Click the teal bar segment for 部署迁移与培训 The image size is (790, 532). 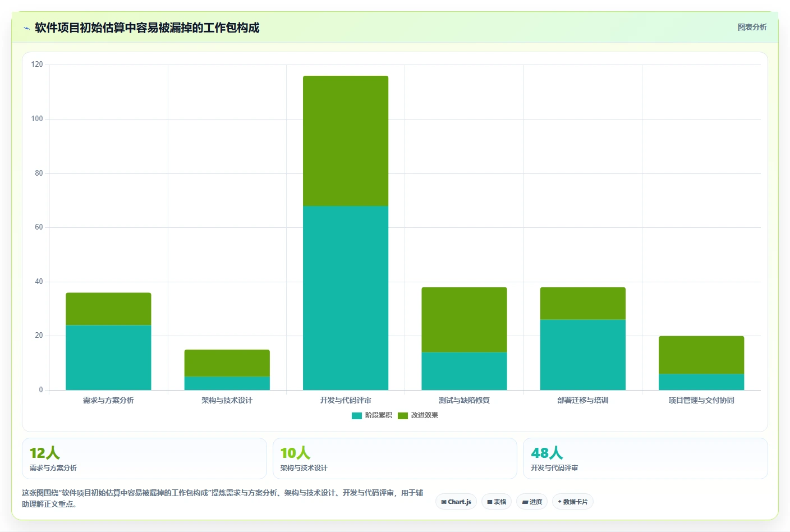(x=583, y=355)
